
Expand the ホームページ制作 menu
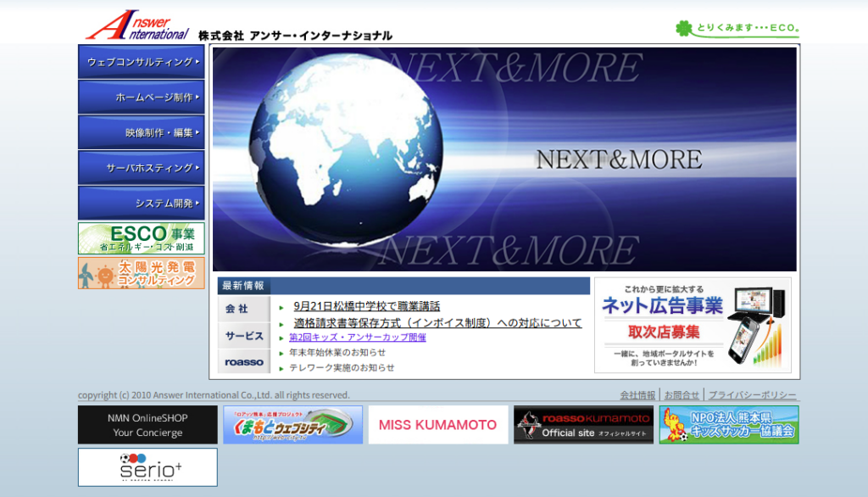coord(142,98)
